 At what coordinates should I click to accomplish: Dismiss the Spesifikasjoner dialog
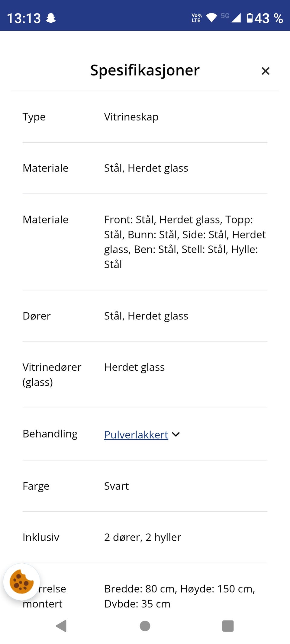pos(265,71)
